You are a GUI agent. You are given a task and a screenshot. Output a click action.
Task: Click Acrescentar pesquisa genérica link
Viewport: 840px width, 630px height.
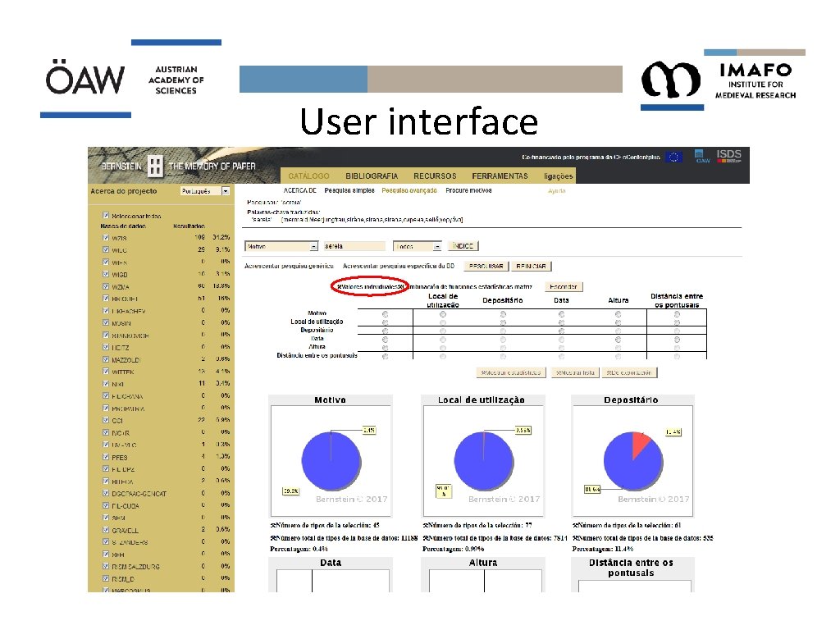point(289,267)
